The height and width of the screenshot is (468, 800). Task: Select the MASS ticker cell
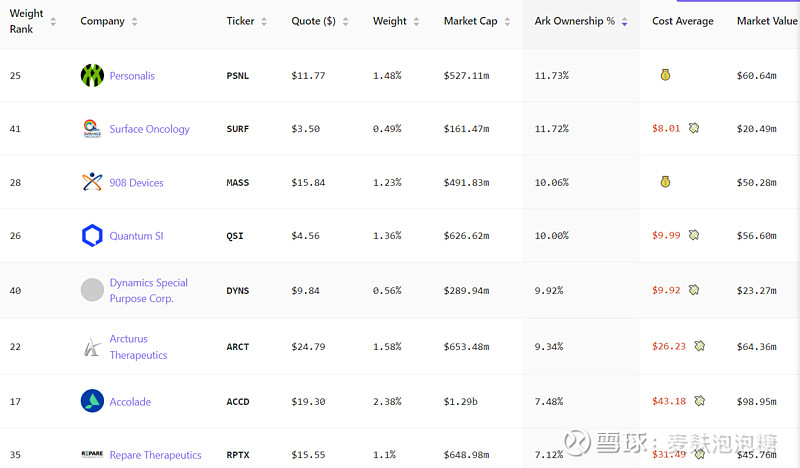click(238, 182)
